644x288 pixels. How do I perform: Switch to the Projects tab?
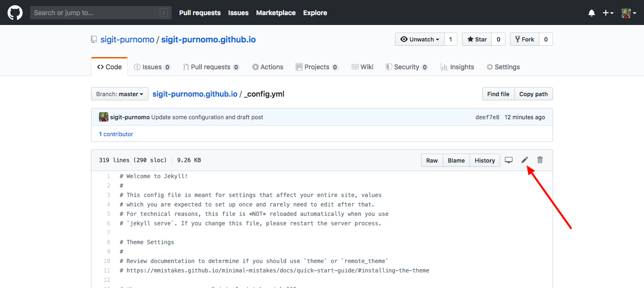[317, 67]
